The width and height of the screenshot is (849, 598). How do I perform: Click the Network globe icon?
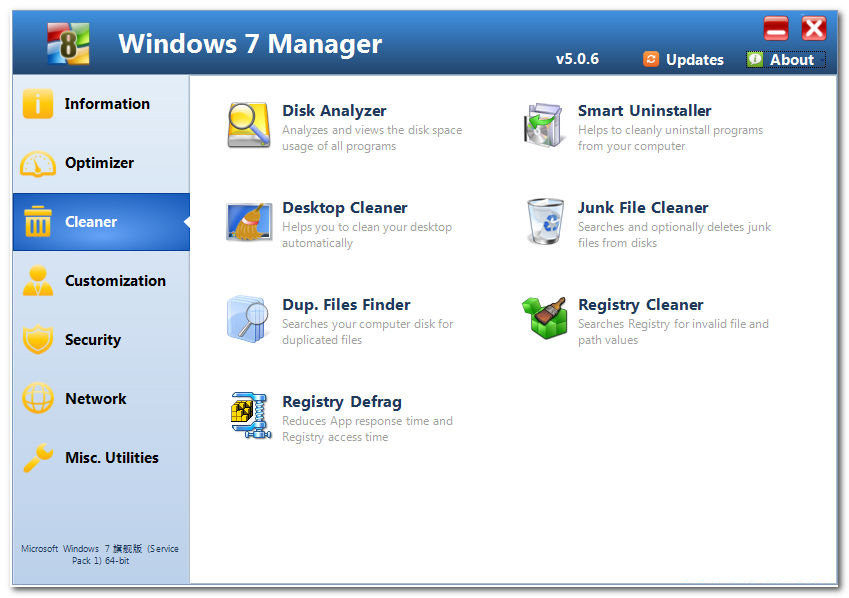pyautogui.click(x=37, y=398)
